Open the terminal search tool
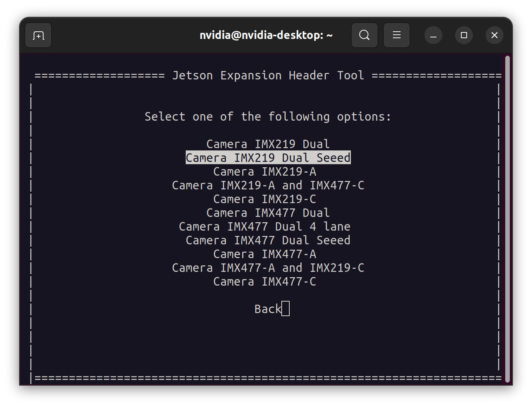The width and height of the screenshot is (532, 407). (x=365, y=35)
